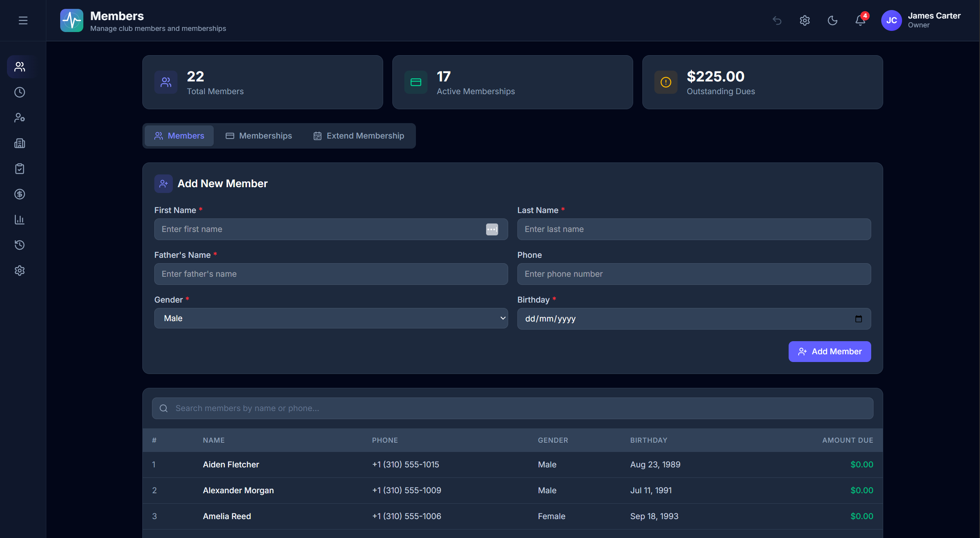
Task: Open the attendance clock icon in sidebar
Action: click(20, 92)
